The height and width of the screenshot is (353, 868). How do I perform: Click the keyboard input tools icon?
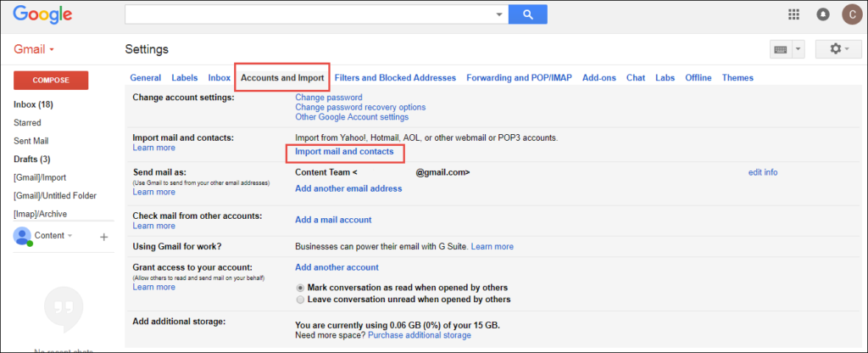pyautogui.click(x=781, y=49)
